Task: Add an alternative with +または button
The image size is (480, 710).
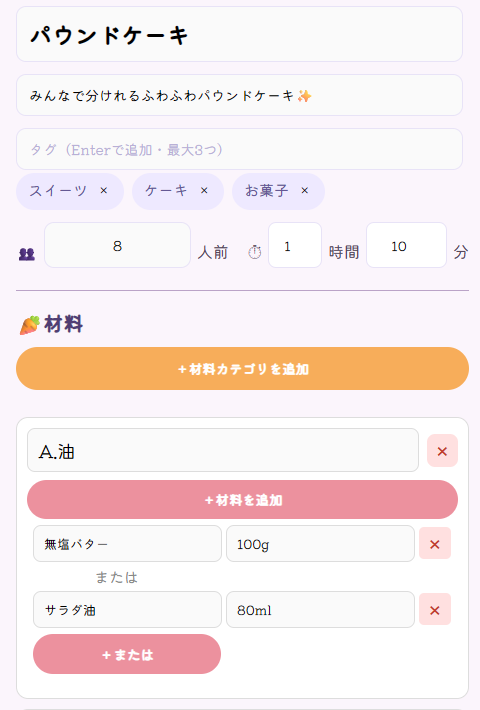Action: click(x=127, y=654)
